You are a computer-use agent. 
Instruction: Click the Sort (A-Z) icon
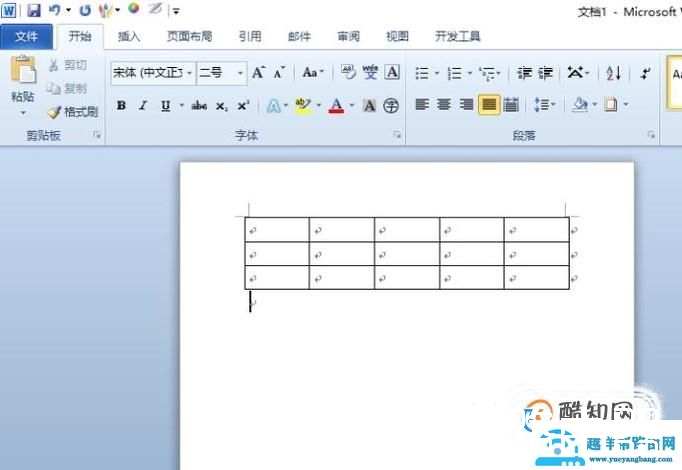[x=613, y=73]
